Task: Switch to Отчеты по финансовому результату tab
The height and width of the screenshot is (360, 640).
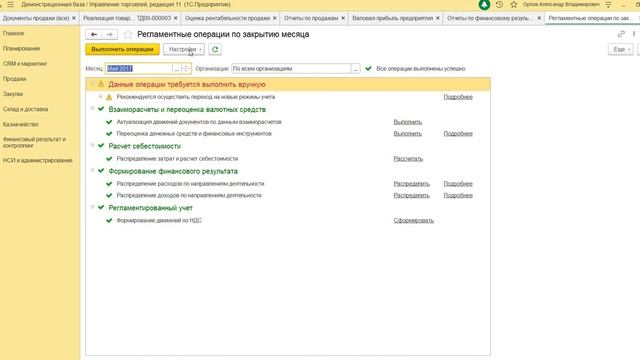Action: 489,18
